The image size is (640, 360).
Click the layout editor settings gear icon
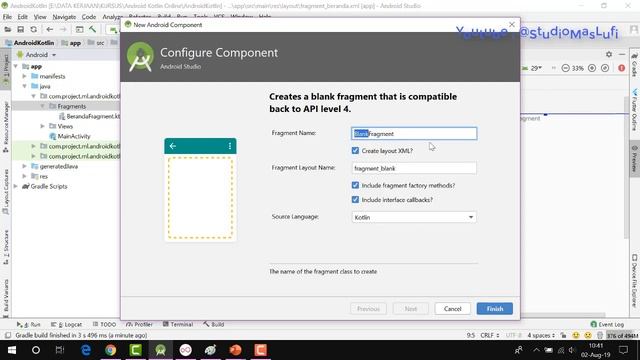(609, 54)
